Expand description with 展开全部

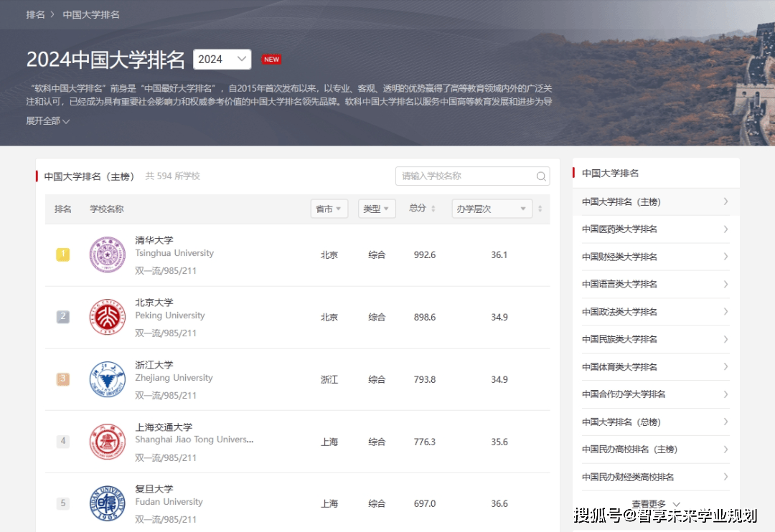[x=47, y=121]
